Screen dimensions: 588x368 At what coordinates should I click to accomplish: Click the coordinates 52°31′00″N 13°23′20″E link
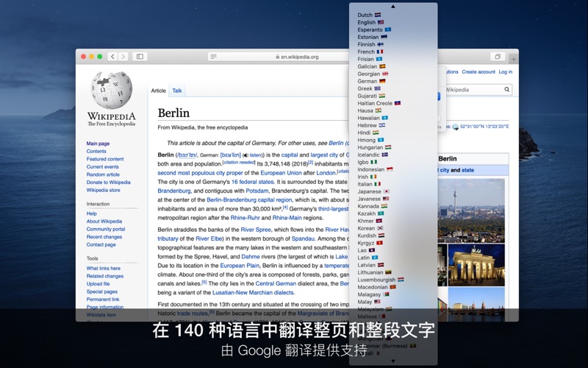pyautogui.click(x=484, y=127)
